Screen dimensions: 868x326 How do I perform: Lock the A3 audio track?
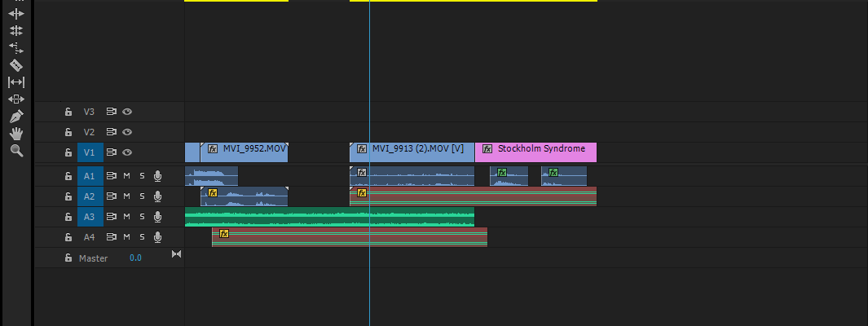68,217
